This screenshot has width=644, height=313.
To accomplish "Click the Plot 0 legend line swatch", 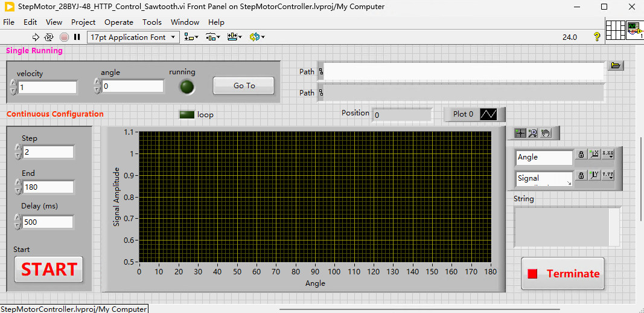I will pos(488,114).
